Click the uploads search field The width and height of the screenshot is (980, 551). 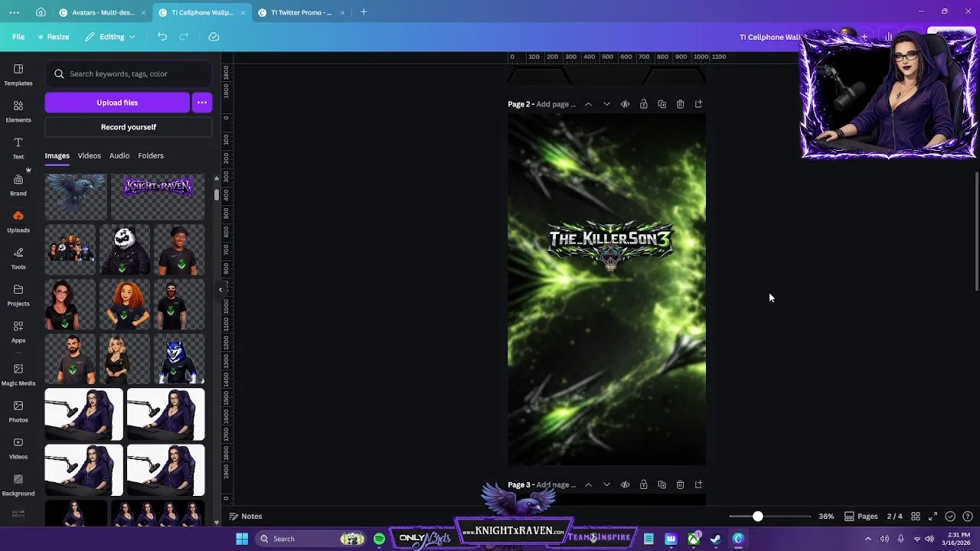(129, 74)
